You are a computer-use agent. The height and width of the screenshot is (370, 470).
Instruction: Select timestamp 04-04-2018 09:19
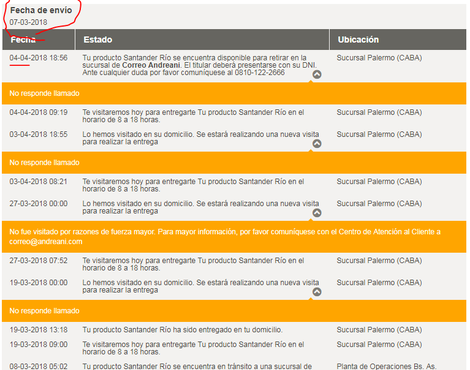tap(38, 112)
